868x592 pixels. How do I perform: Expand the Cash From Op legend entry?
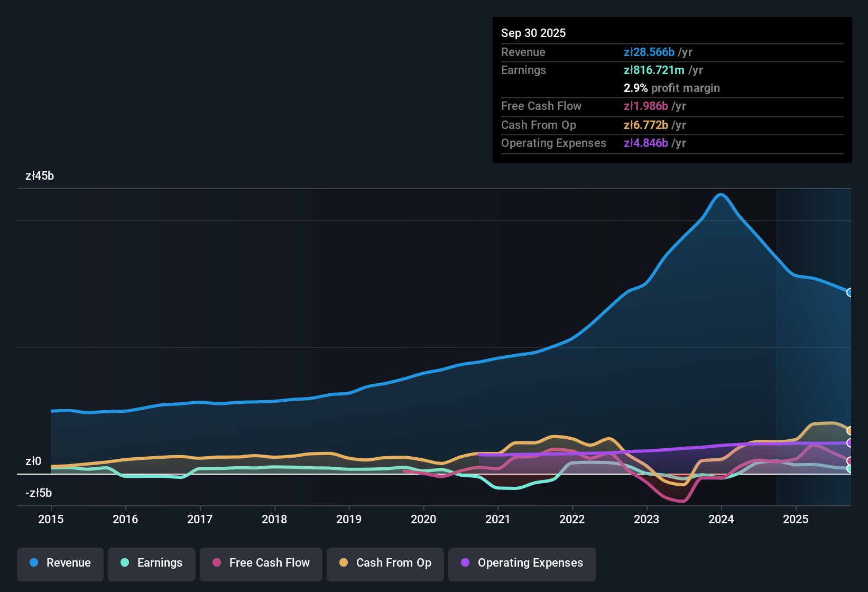385,563
